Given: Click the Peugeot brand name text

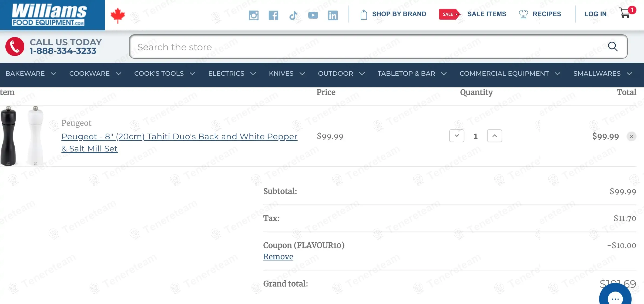Looking at the screenshot, I should point(76,123).
